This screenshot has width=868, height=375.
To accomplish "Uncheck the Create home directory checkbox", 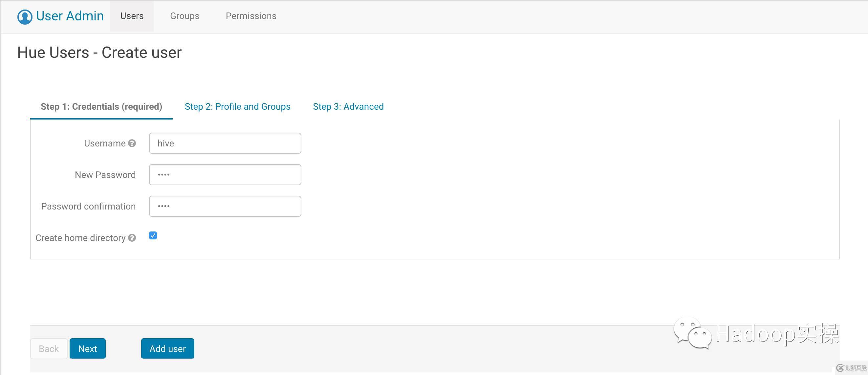I will (x=153, y=235).
